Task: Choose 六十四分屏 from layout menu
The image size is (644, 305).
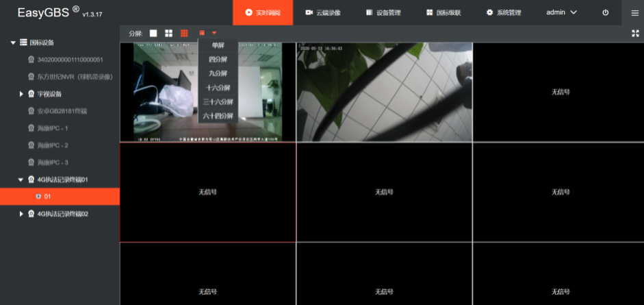Action: pos(218,117)
